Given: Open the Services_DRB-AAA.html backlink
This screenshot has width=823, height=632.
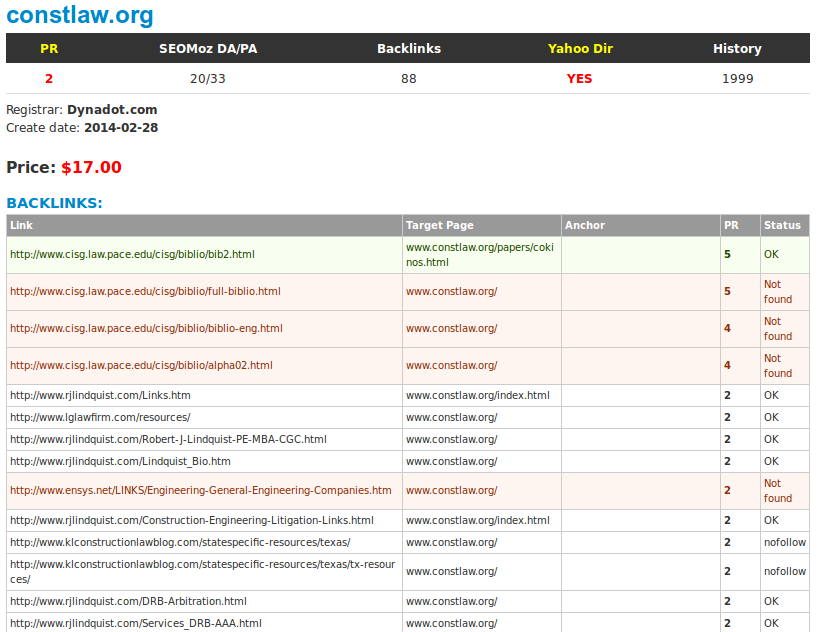Looking at the screenshot, I should pos(136,623).
